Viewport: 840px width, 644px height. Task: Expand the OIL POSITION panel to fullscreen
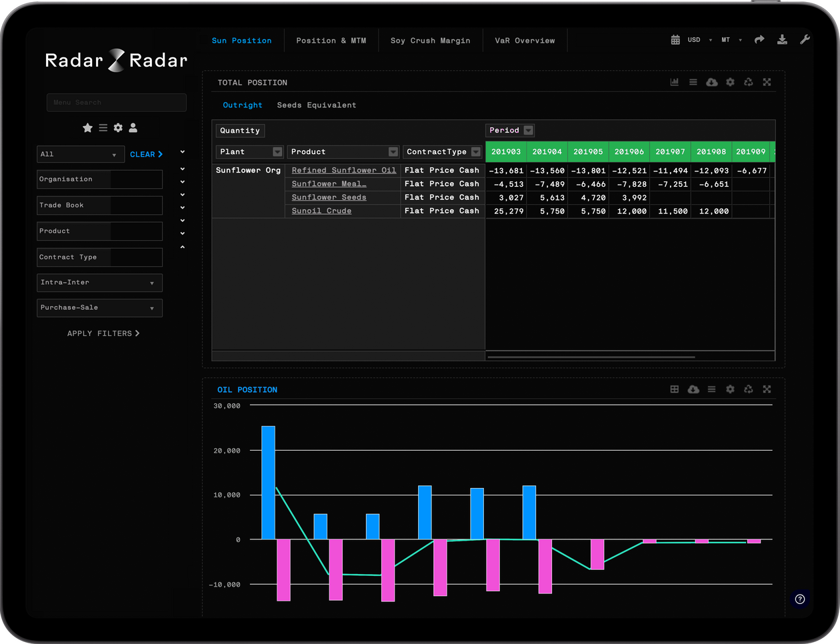click(767, 389)
